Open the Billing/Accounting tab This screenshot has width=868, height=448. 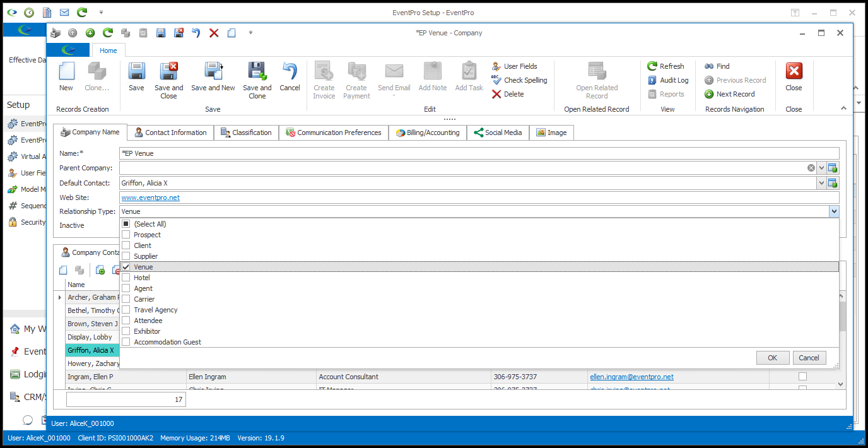click(428, 133)
